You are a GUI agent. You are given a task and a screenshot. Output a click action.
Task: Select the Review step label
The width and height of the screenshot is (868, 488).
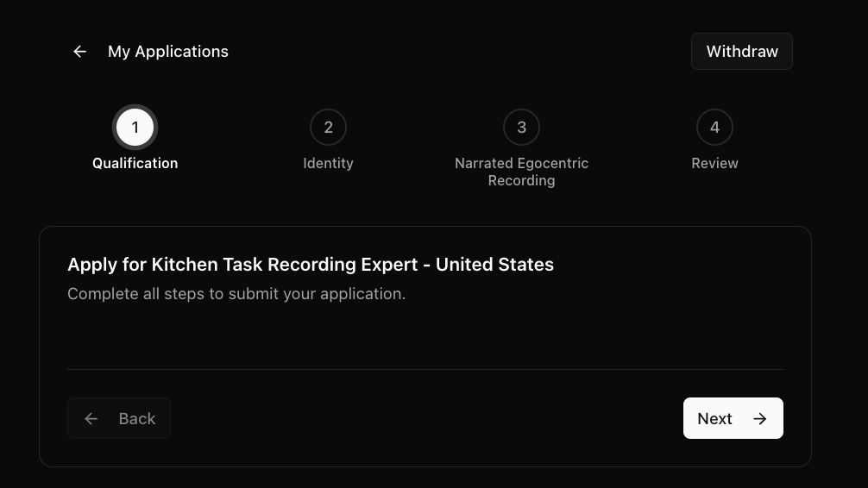714,163
